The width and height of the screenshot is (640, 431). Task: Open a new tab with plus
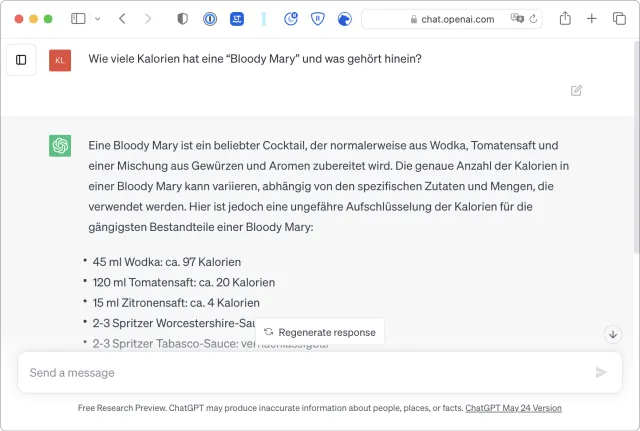click(x=591, y=19)
